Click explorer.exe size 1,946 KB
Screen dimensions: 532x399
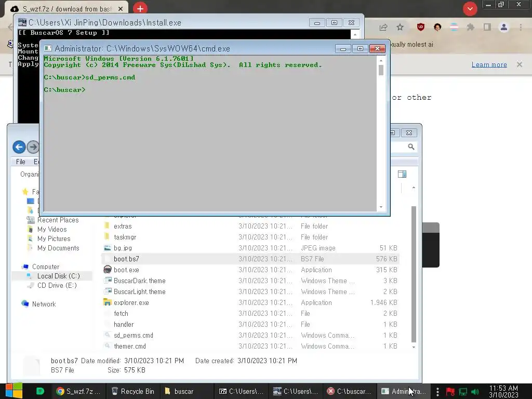point(384,302)
